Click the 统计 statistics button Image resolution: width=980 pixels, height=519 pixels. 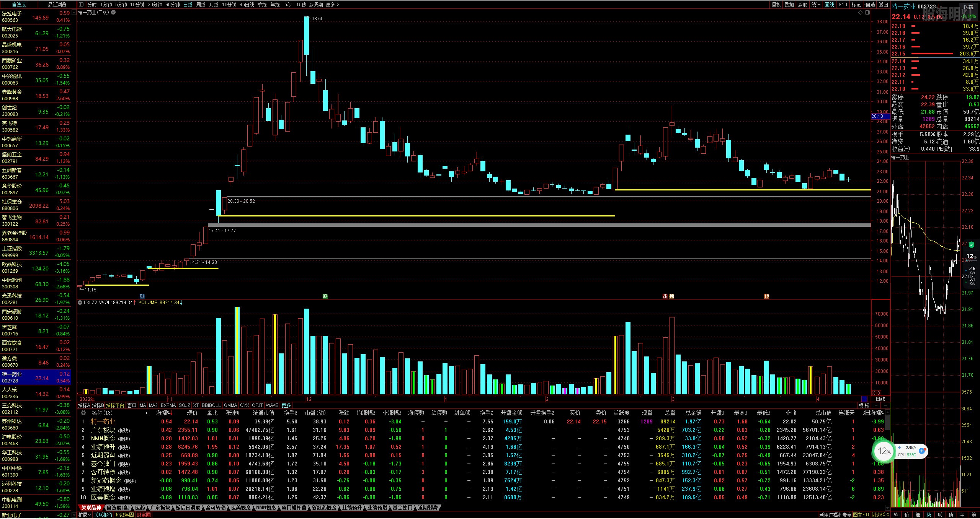coord(816,5)
